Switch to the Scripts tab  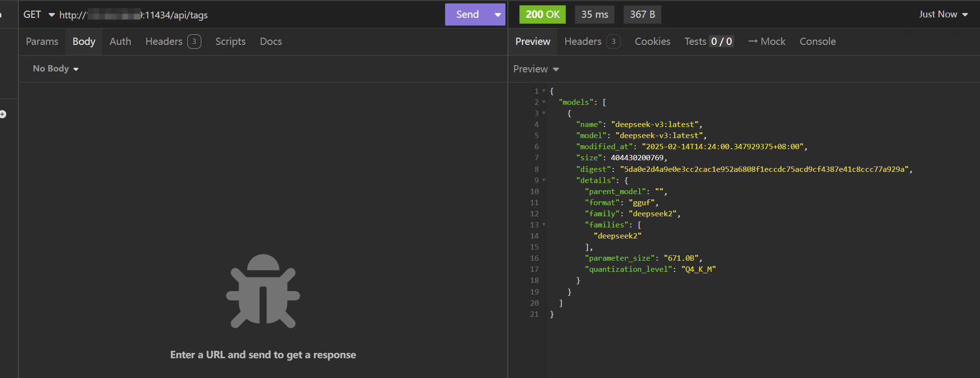230,42
